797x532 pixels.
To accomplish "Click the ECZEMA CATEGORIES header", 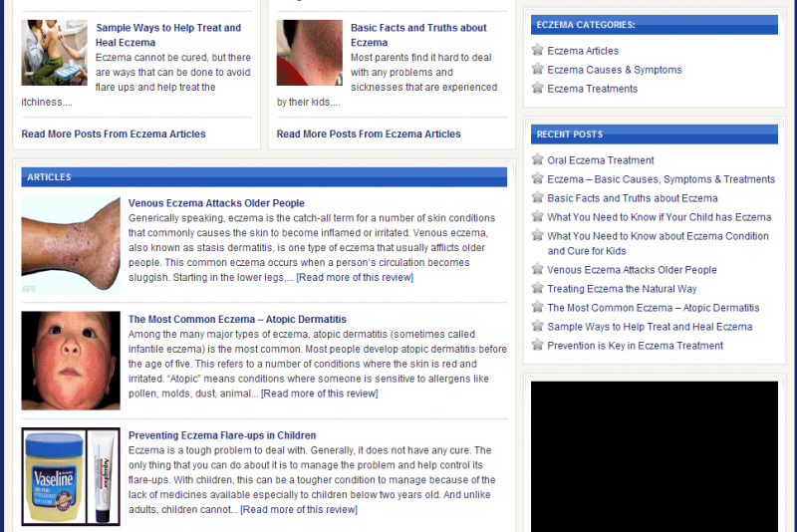I will coord(655,24).
